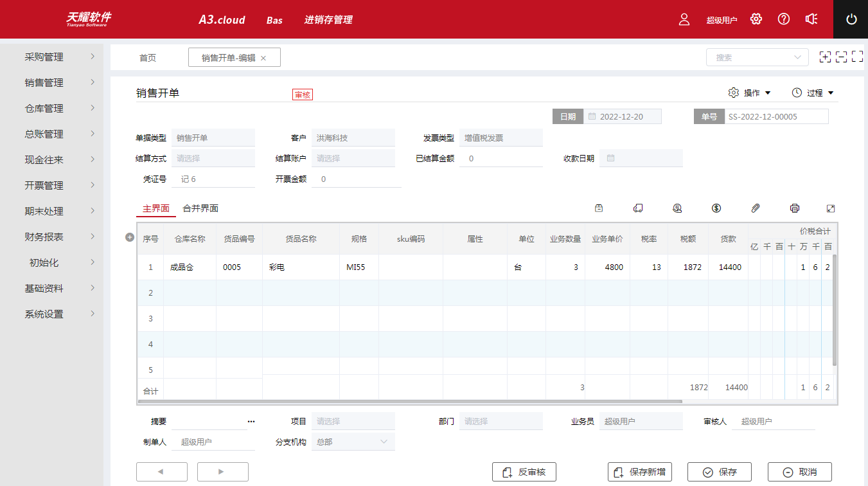
Task: Expand the 分支机构 dropdown showing 总部
Action: click(x=353, y=442)
